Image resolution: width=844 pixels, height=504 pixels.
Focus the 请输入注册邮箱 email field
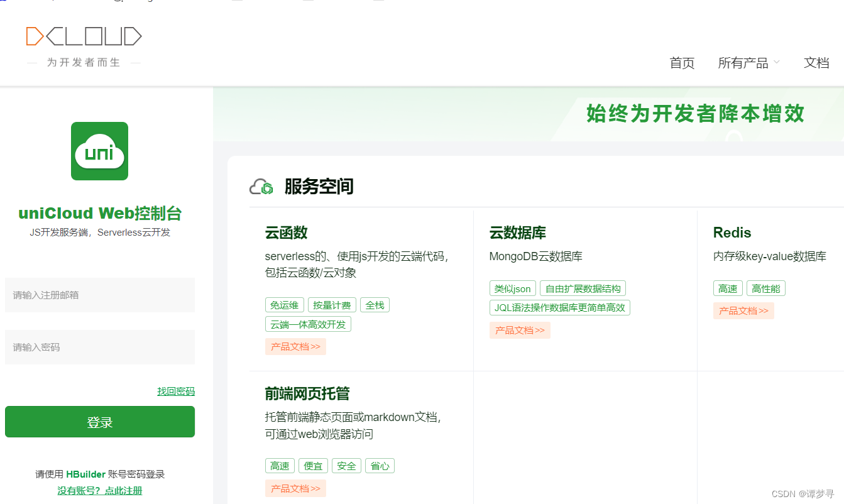(x=100, y=295)
